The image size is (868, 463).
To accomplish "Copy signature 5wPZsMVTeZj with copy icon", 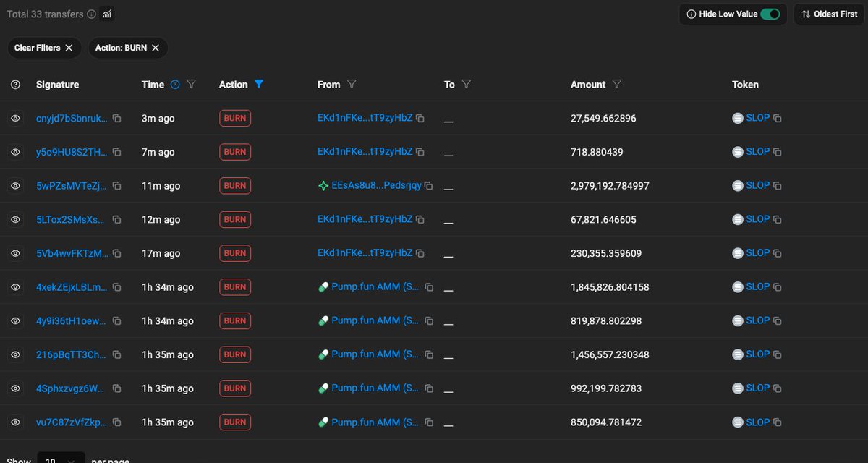I will click(x=116, y=186).
